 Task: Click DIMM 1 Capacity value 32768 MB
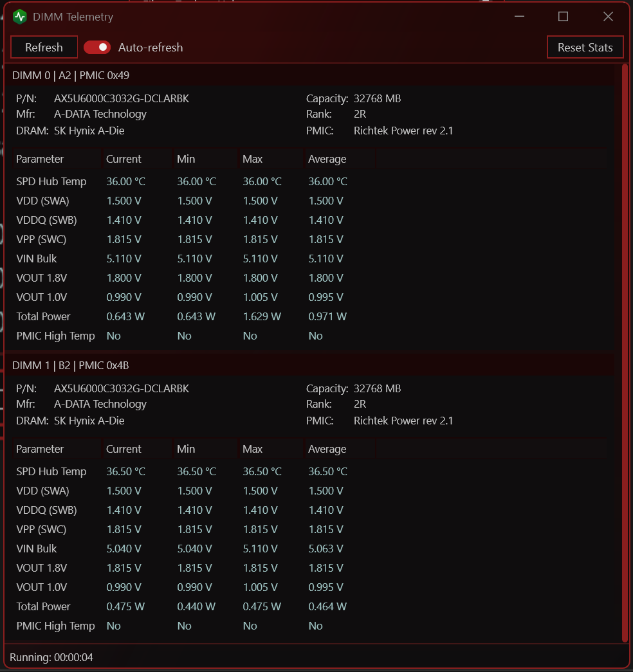[378, 388]
